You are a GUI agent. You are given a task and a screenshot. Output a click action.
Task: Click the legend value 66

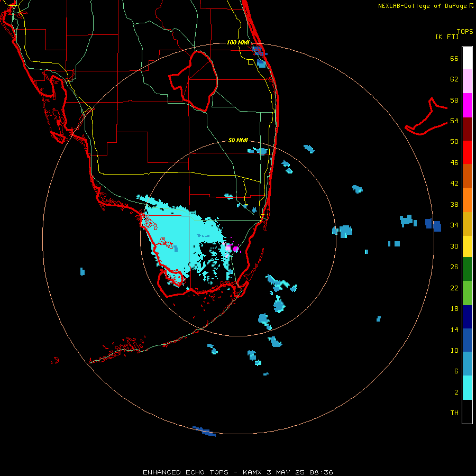[454, 58]
